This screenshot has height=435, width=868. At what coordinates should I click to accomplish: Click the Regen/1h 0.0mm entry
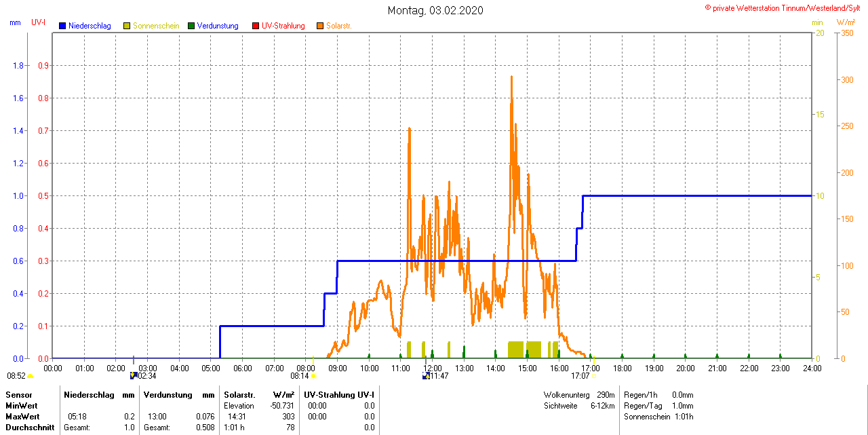[658, 394]
